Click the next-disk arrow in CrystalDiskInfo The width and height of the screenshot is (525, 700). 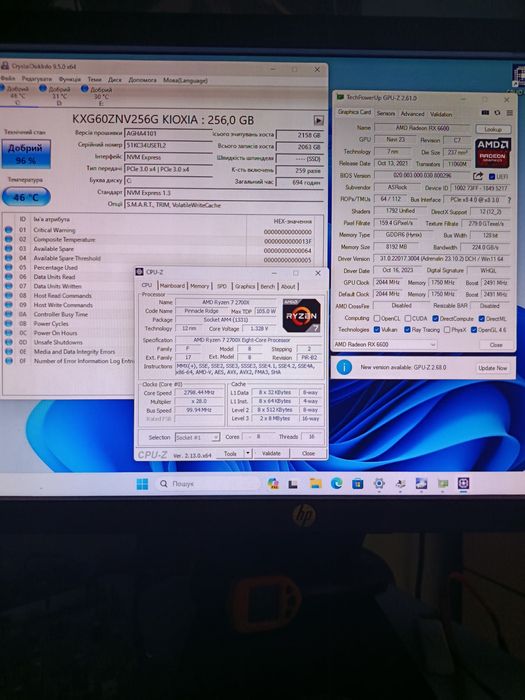318,120
